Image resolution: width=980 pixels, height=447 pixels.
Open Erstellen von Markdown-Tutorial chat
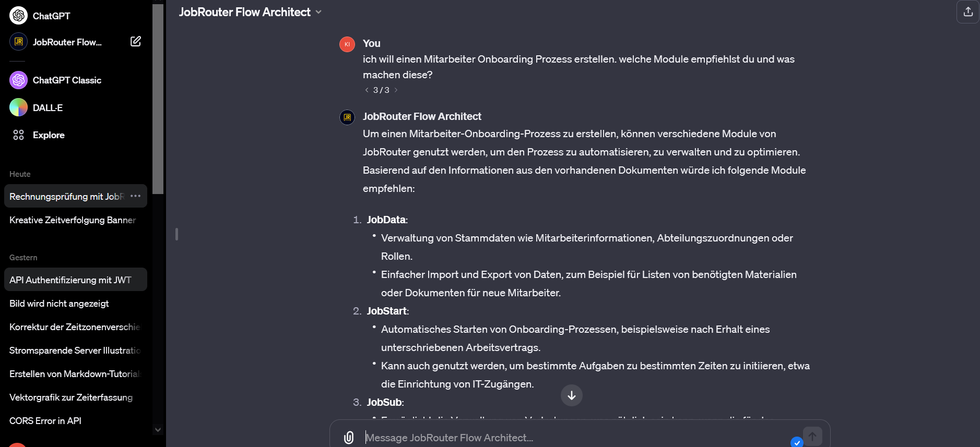click(76, 373)
